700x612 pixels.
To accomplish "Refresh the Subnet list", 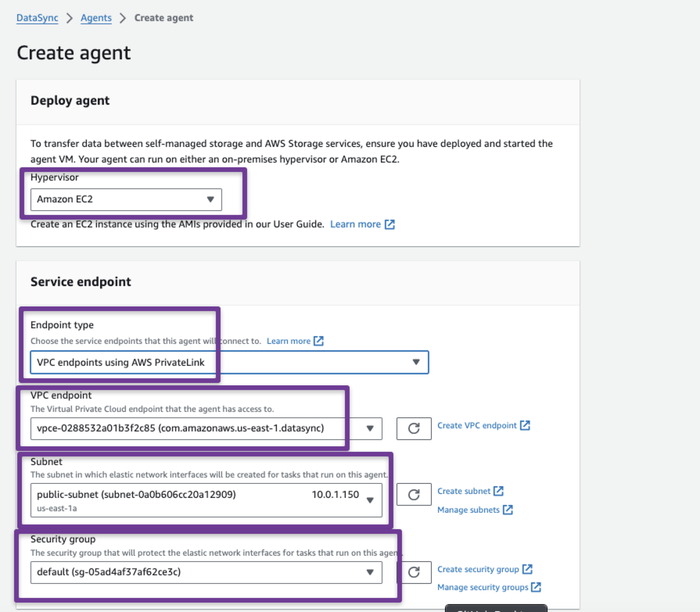I will [414, 494].
